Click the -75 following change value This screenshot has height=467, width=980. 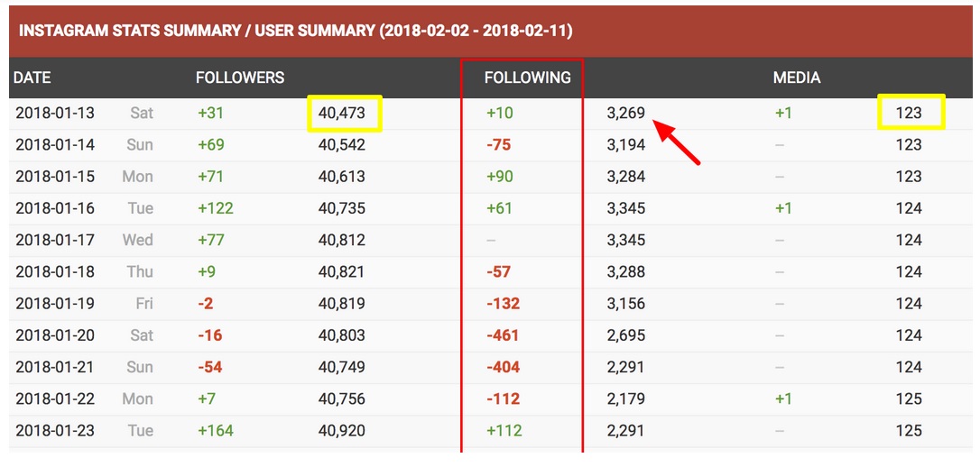pyautogui.click(x=498, y=145)
